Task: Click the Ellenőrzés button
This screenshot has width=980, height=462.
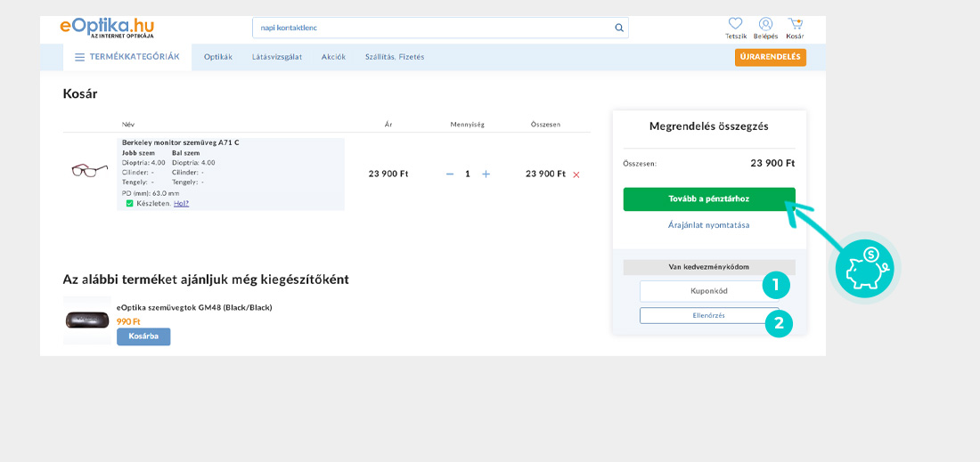Action: 709,315
